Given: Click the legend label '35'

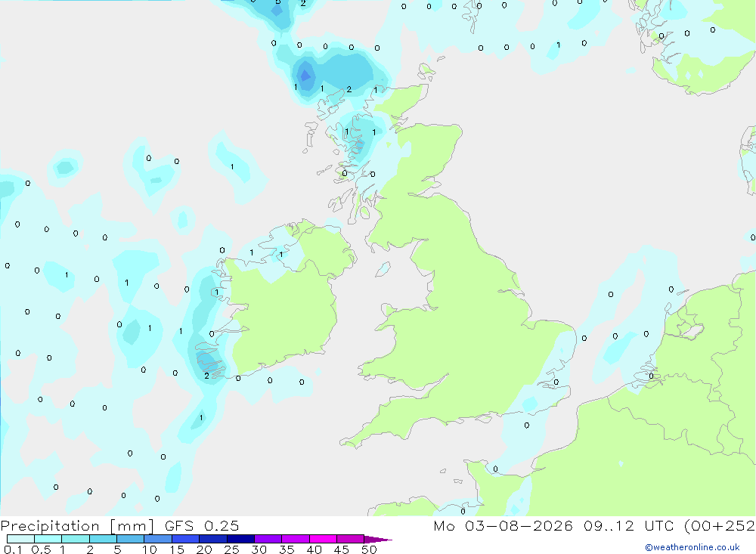Looking at the screenshot, I should [287, 549].
